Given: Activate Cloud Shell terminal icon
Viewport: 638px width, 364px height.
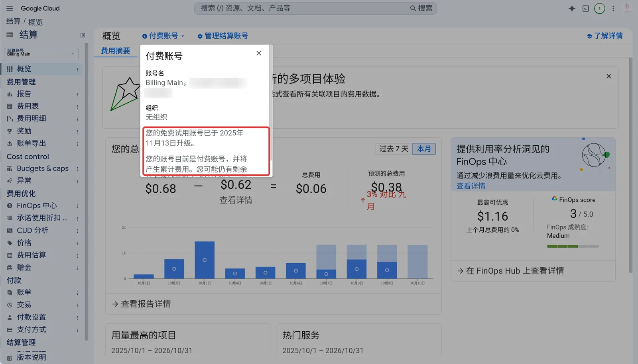Looking at the screenshot, I should pyautogui.click(x=585, y=8).
